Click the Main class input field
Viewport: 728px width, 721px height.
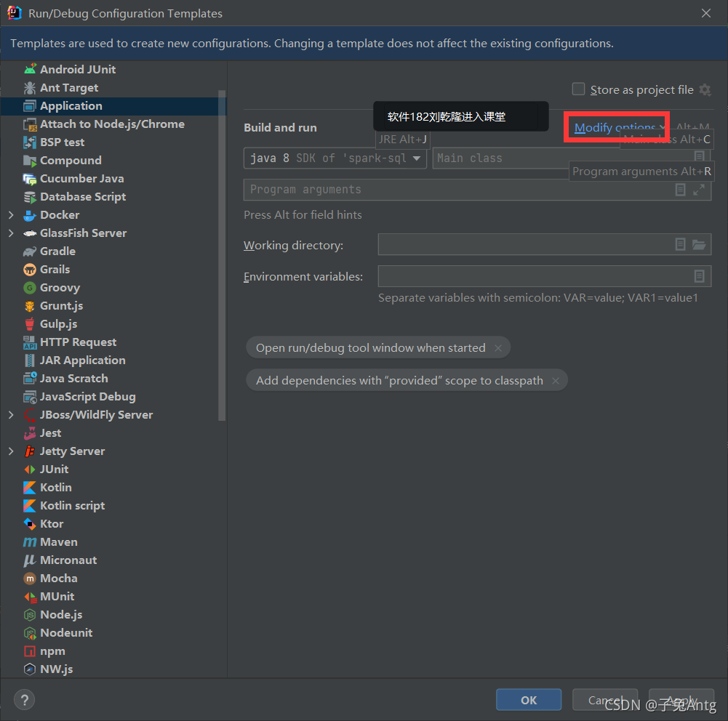(x=571, y=158)
